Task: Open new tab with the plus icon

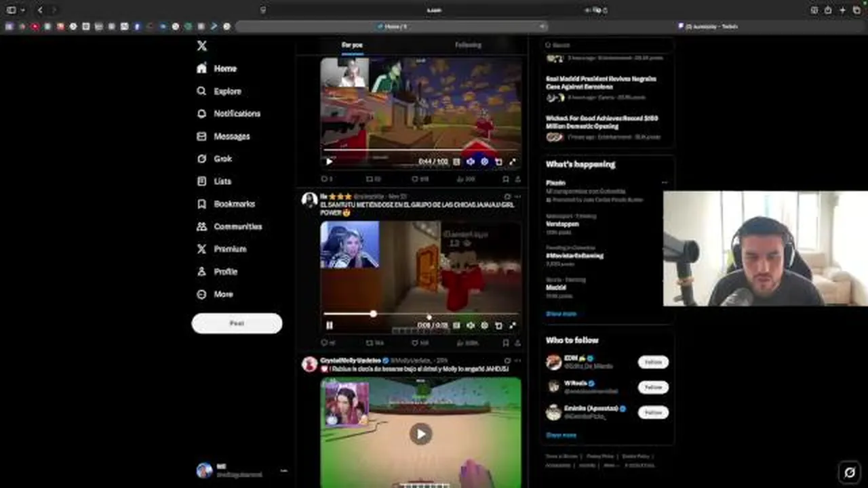Action: click(842, 10)
